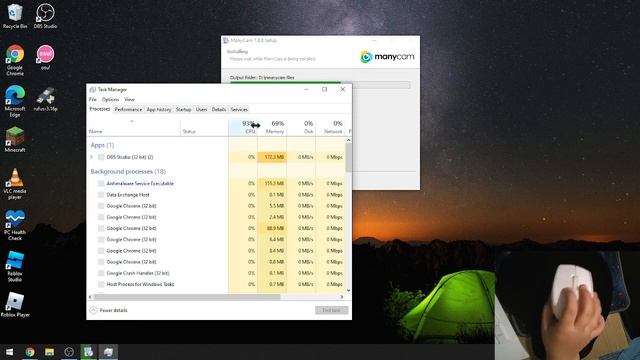
Task: Click the scroll down arrow of the process list
Action: click(349, 291)
